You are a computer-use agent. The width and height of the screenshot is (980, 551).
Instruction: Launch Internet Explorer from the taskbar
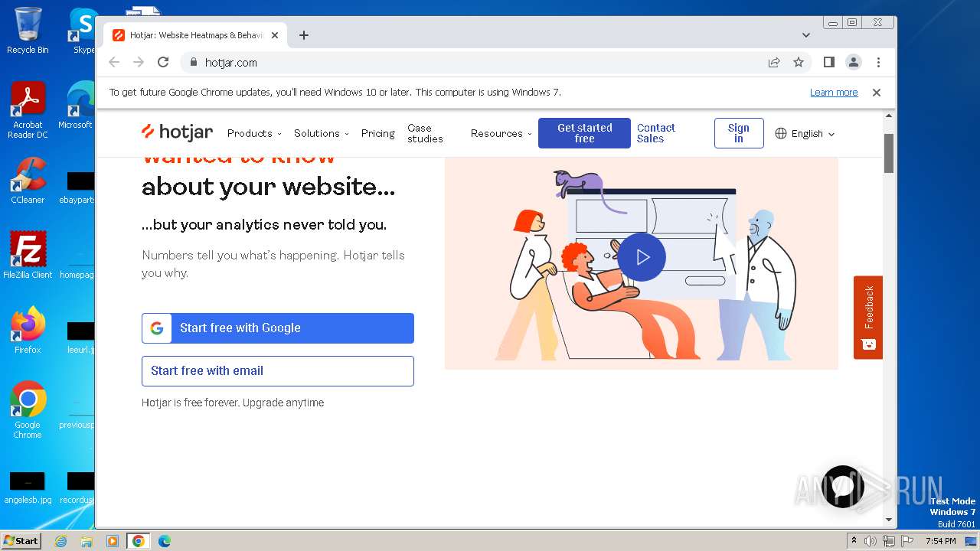[61, 541]
